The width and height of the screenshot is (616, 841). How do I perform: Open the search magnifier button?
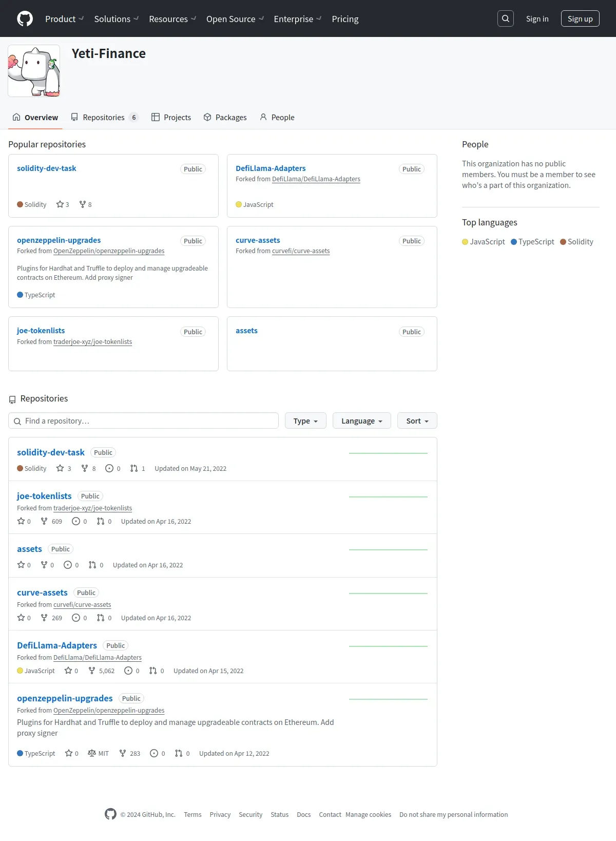506,18
